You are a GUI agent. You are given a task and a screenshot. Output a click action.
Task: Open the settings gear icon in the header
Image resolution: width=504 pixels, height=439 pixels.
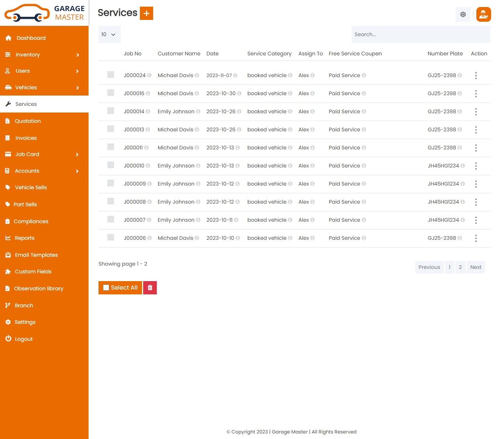(x=463, y=14)
